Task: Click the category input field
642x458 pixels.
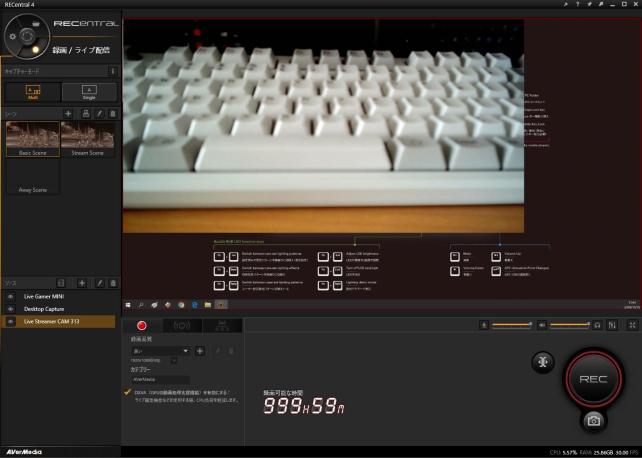Action: click(160, 379)
